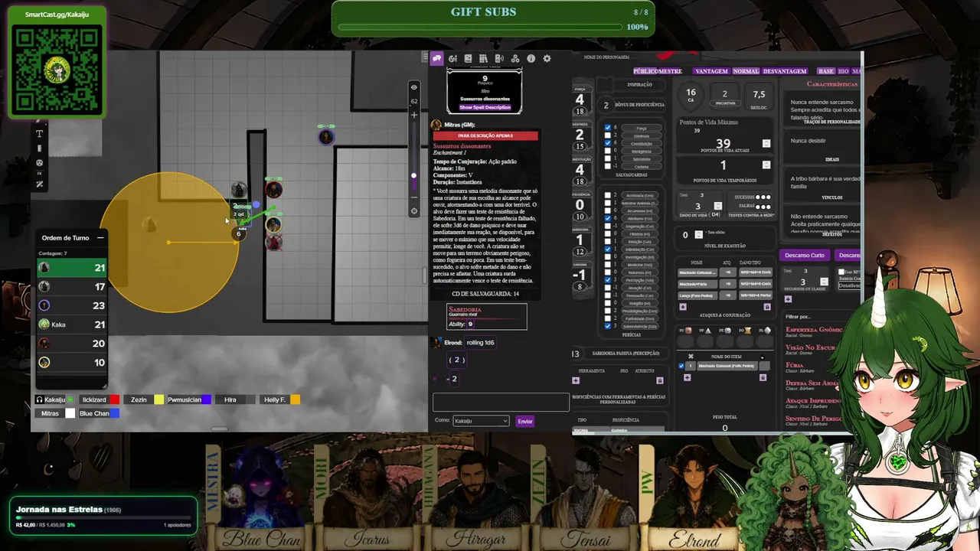Adjust the temporary hit points stepper
Viewport: 980px width, 551px height.
pos(766,165)
